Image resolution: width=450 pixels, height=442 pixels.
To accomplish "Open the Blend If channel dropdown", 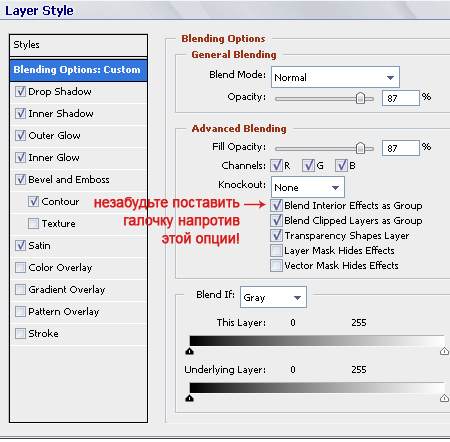I will (273, 297).
